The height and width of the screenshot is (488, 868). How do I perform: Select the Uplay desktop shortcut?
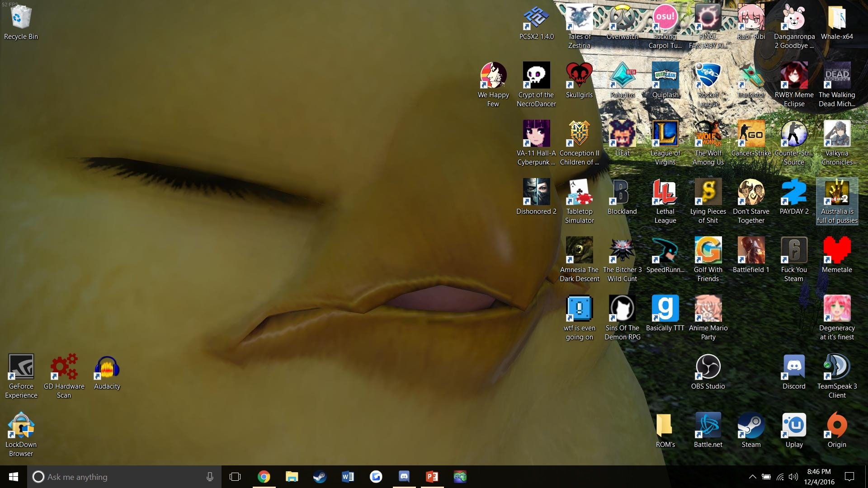[x=794, y=430]
